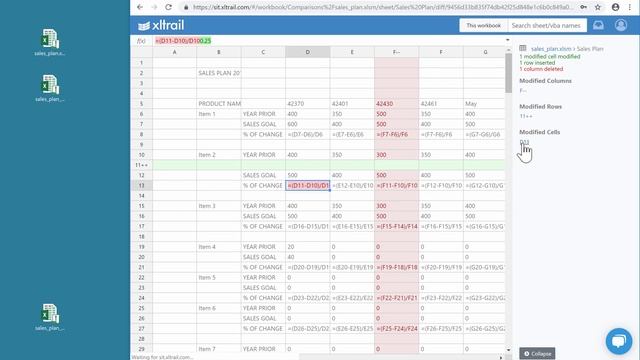Click the header cell 42370
This screenshot has width=640, height=360.
(x=308, y=104)
